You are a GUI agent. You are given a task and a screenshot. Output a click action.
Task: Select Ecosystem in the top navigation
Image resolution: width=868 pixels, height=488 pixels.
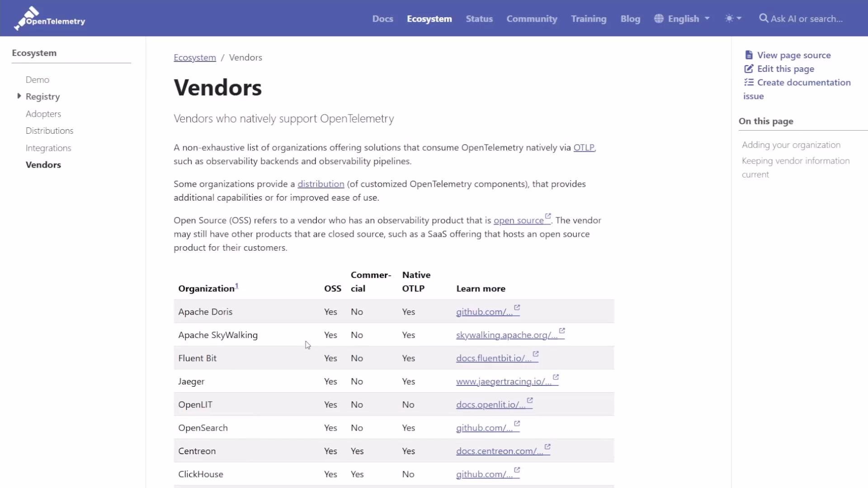pos(429,19)
